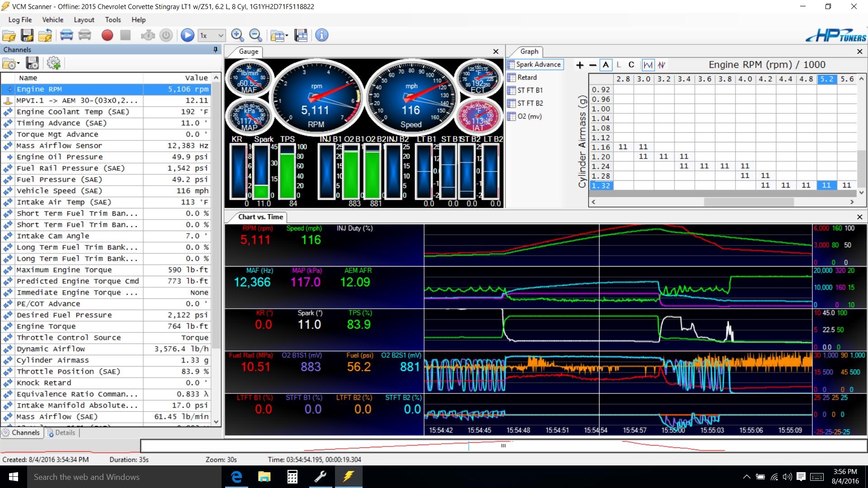
Task: Click the timeline overview position marker
Action: tap(469, 446)
